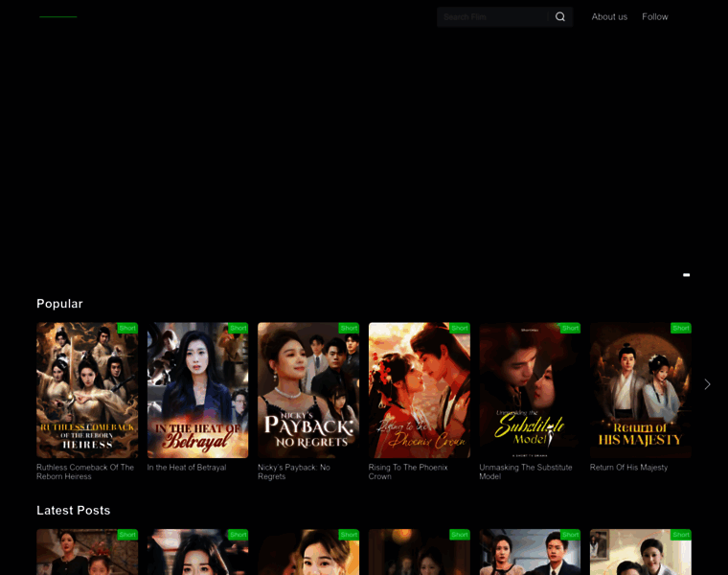The image size is (728, 575).
Task: Click the search magnifier icon
Action: pyautogui.click(x=560, y=16)
